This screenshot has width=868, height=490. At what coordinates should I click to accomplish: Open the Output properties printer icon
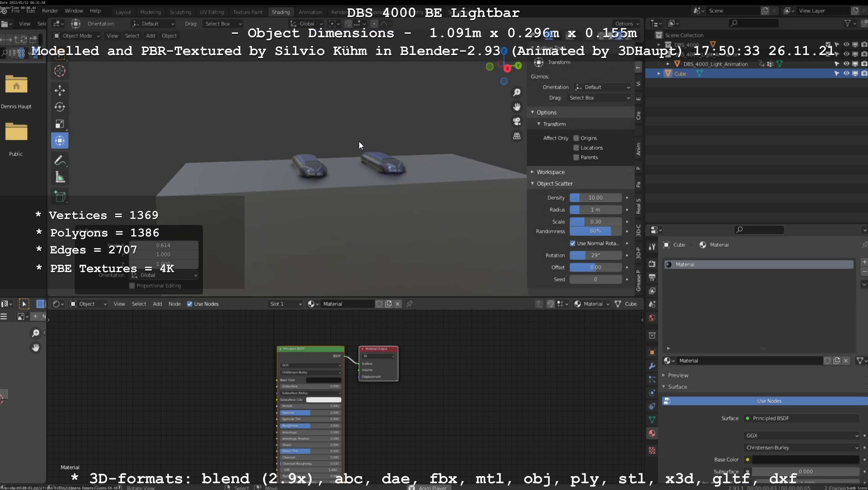(x=652, y=277)
